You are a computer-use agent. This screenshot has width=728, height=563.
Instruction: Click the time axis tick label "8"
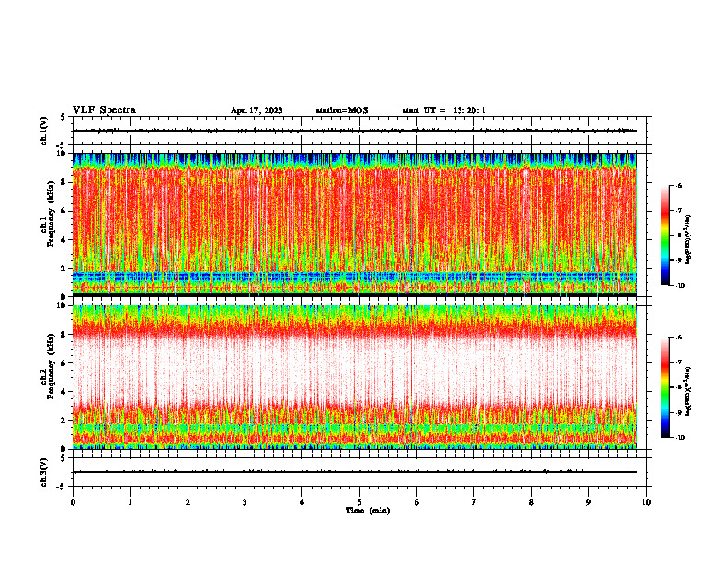pos(531,502)
